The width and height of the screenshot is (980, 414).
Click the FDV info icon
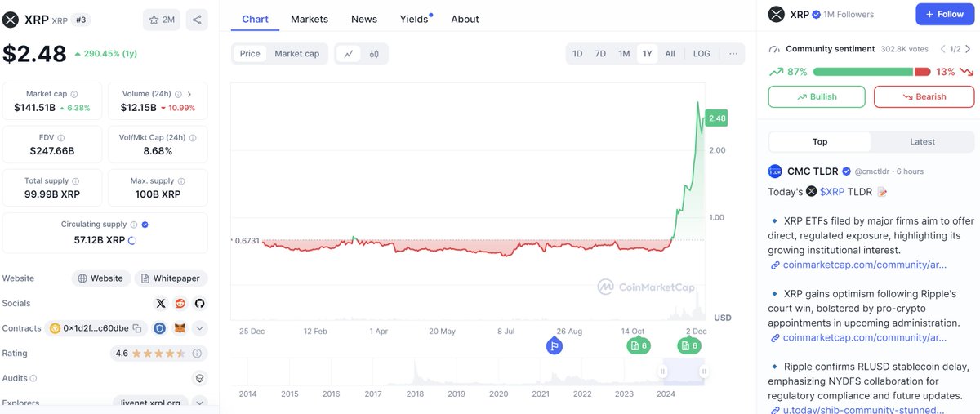(60, 138)
